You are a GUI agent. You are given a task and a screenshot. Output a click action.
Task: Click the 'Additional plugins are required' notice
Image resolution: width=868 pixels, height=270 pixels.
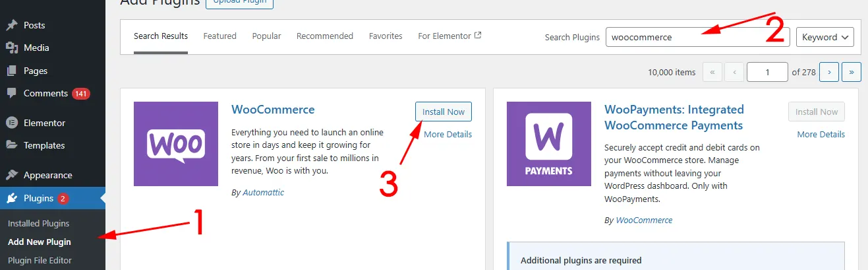point(676,256)
